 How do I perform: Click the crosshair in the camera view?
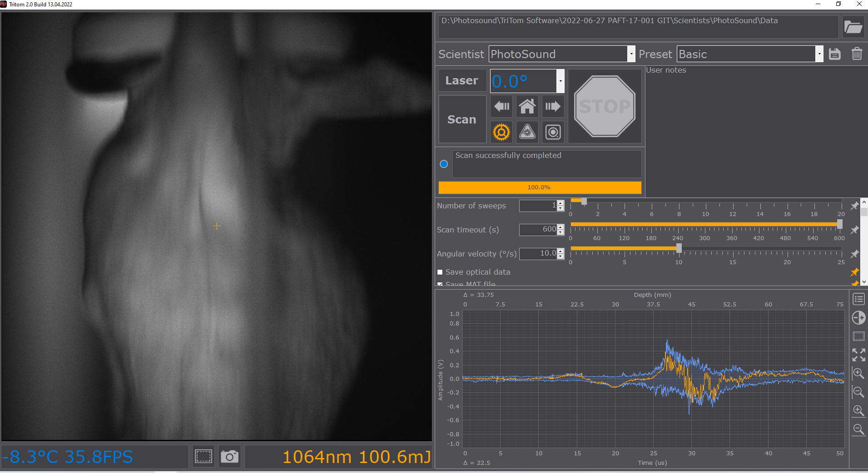click(x=217, y=226)
